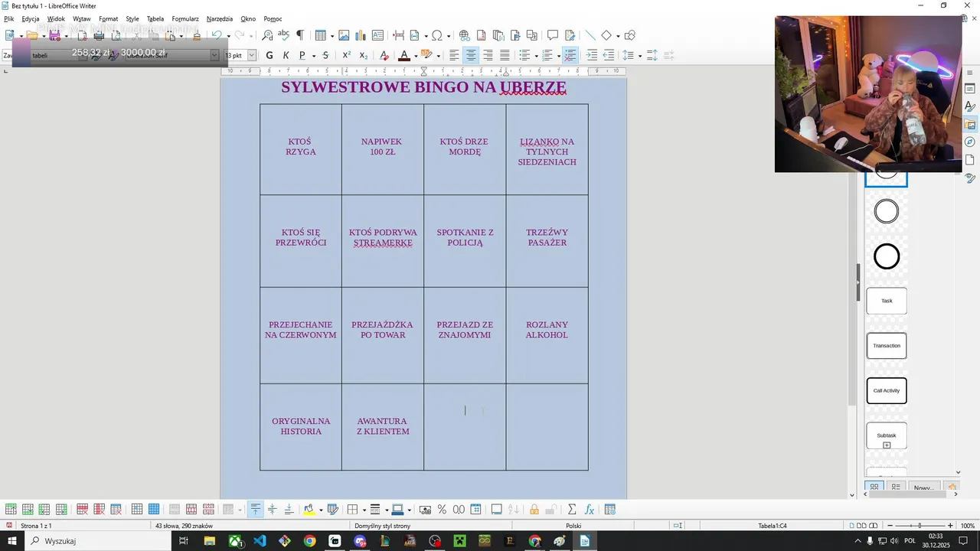Viewport: 980px width, 551px height.
Task: Click the 100% zoom level
Action: pos(968,526)
